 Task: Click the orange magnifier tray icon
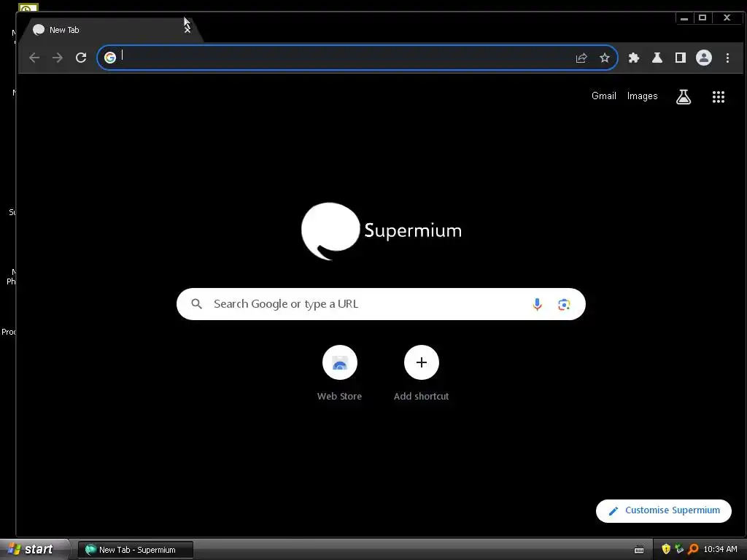click(x=693, y=549)
